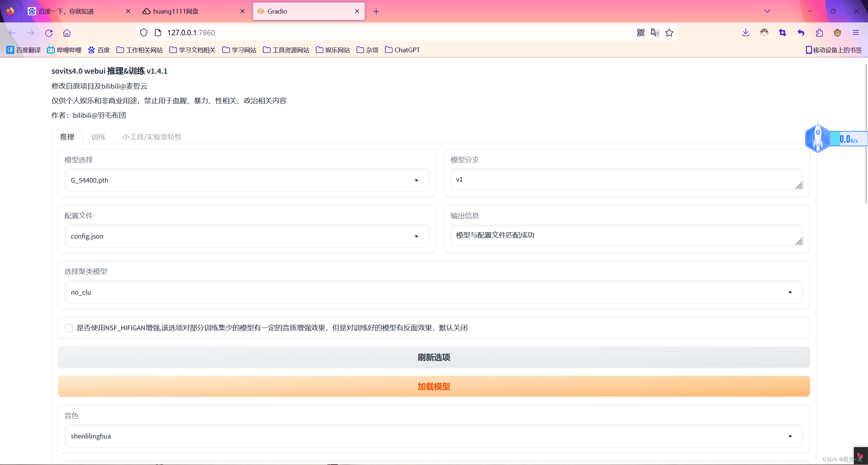Screen dimensions: 868x465
Task: Open the downloads arrow icon
Action: 746,33
